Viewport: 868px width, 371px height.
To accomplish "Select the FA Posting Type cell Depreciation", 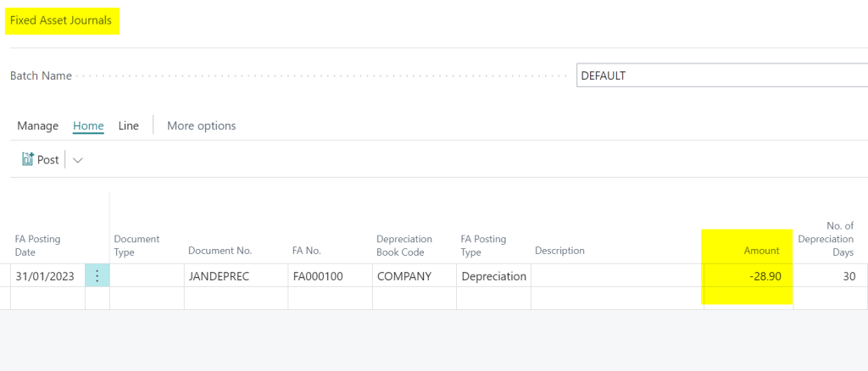I will coord(492,275).
